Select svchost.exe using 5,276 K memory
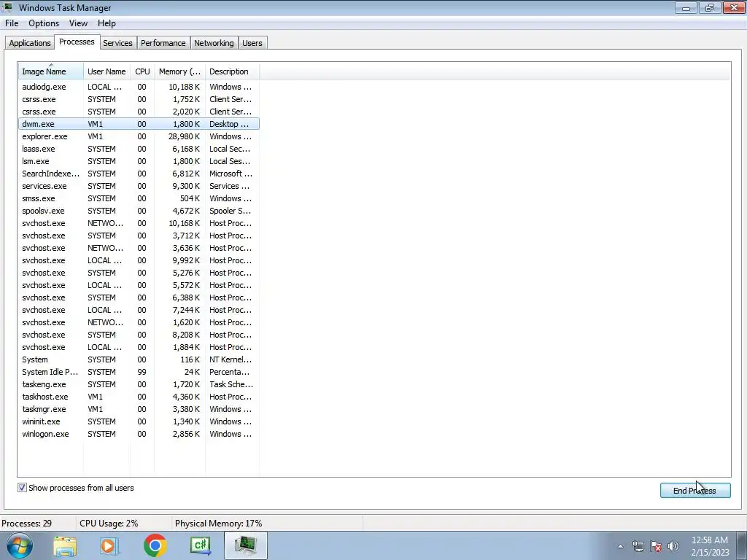This screenshot has width=747, height=560. pos(139,273)
